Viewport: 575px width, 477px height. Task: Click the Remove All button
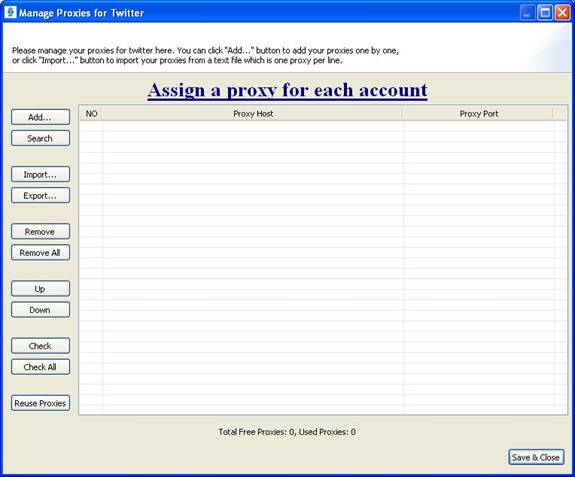coord(40,253)
